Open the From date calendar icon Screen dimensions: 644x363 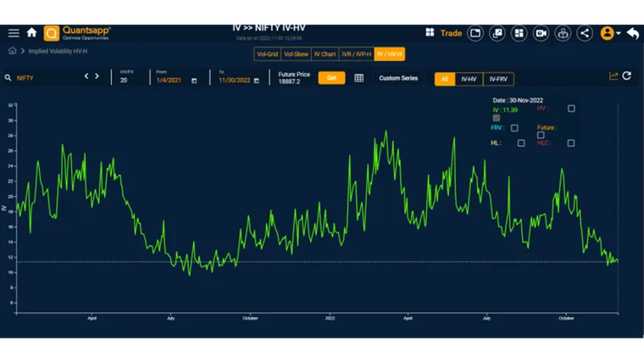pos(194,81)
